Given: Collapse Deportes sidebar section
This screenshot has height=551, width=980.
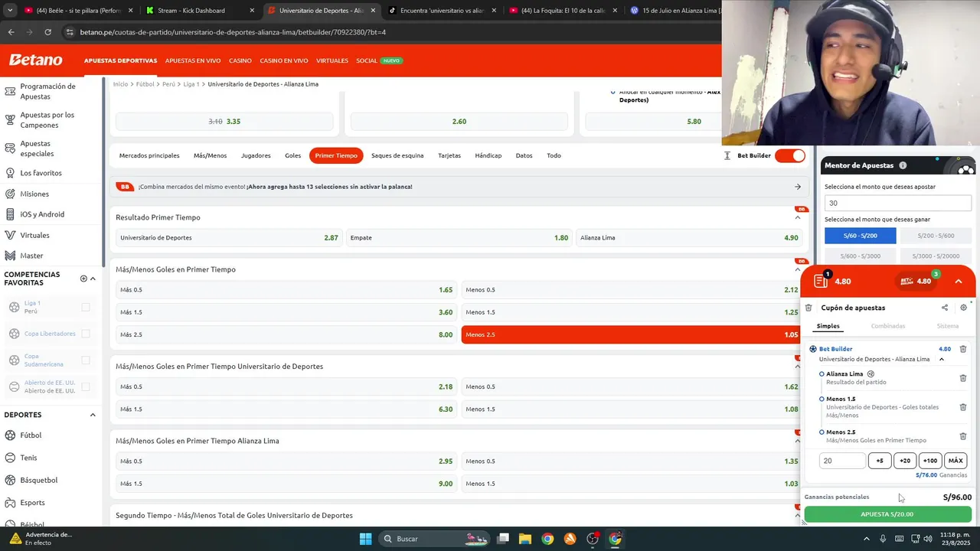Looking at the screenshot, I should point(93,415).
